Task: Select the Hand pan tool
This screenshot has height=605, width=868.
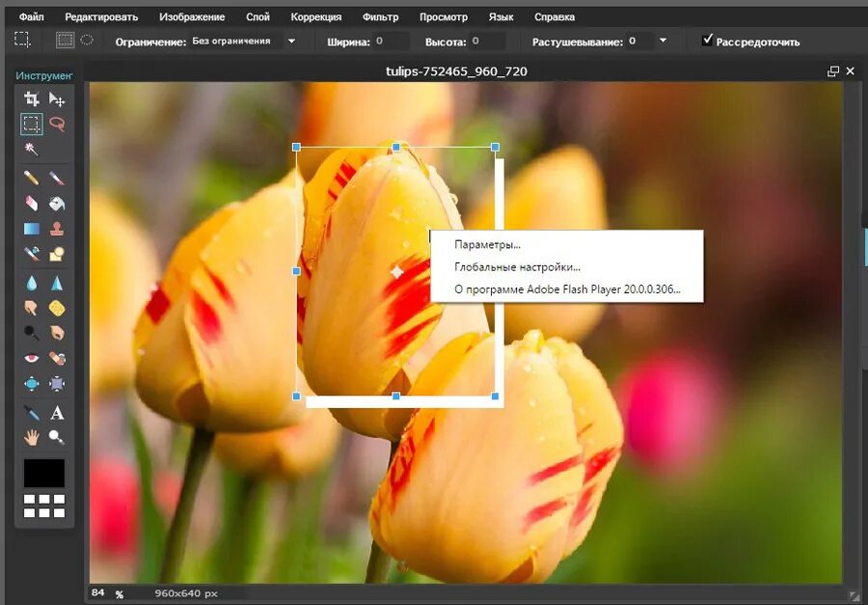Action: click(32, 438)
